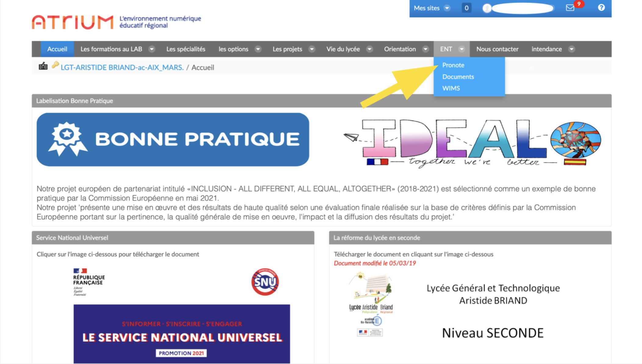Expand the Les projets menu arrow

[312, 49]
